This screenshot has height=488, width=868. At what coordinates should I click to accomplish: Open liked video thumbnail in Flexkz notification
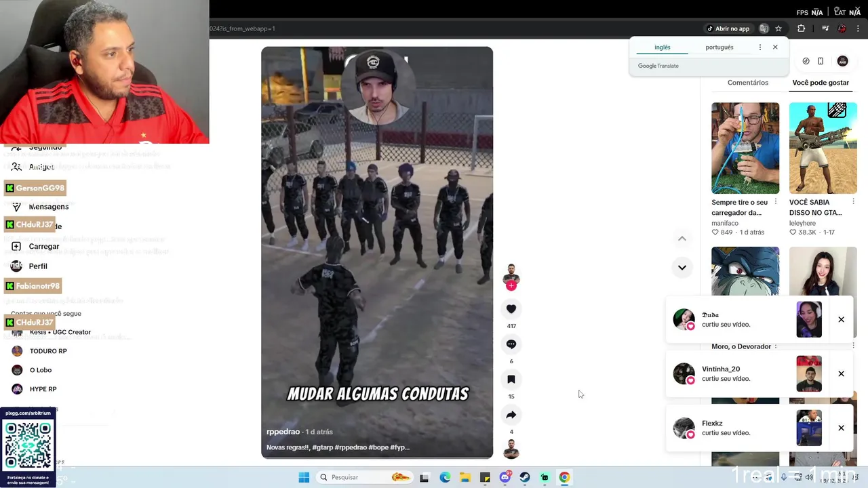click(x=809, y=428)
